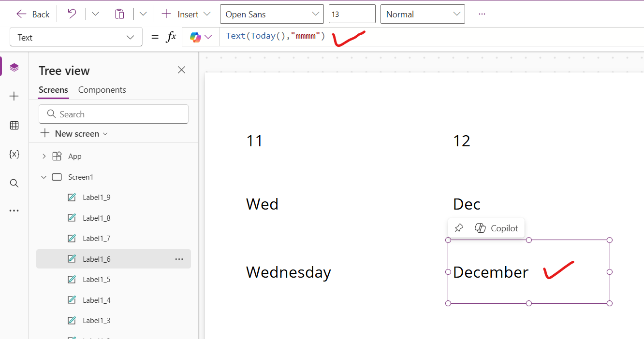Select the Search icon in left rail
Viewport: 644px width, 339px height.
tap(14, 183)
